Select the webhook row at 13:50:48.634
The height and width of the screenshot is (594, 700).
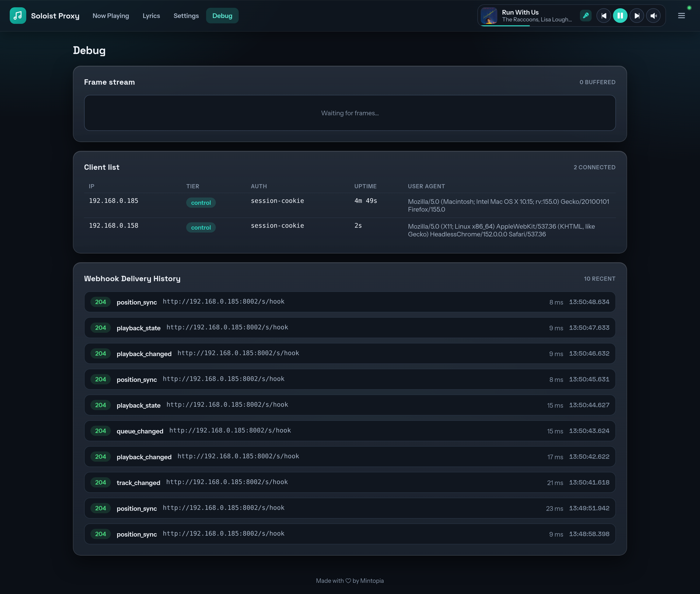350,302
